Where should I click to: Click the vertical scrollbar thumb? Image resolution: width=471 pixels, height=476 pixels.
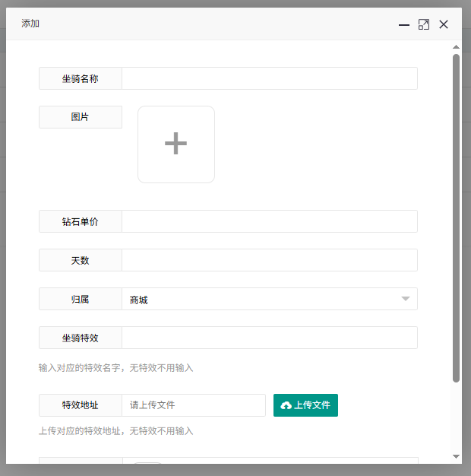point(456,217)
